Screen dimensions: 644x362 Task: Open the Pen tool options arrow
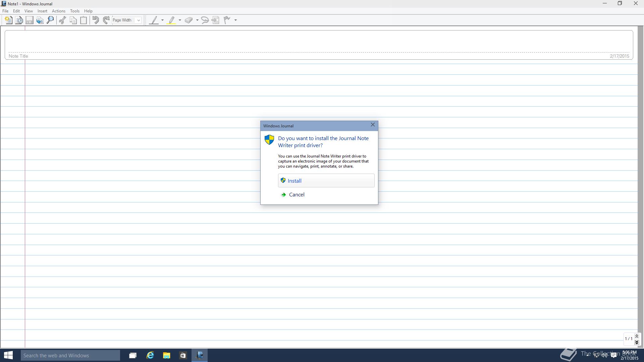pos(162,20)
